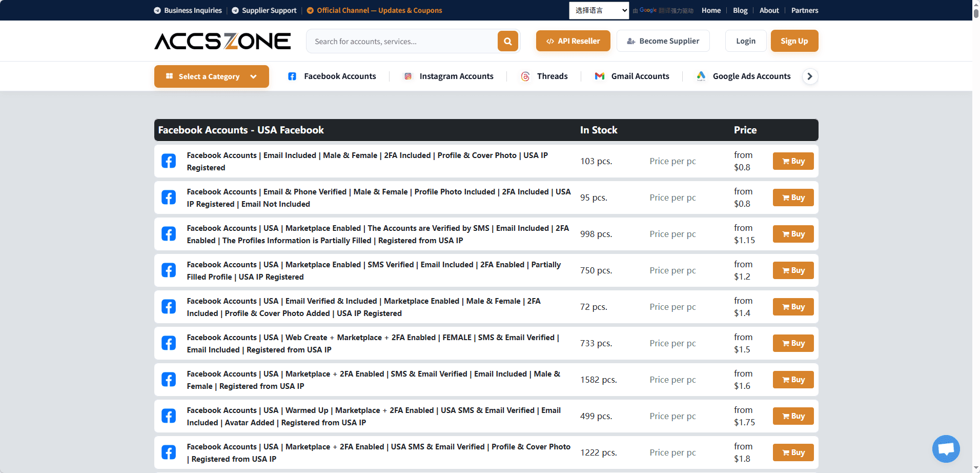Click the Sign Up button
The image size is (980, 473).
[x=794, y=41]
